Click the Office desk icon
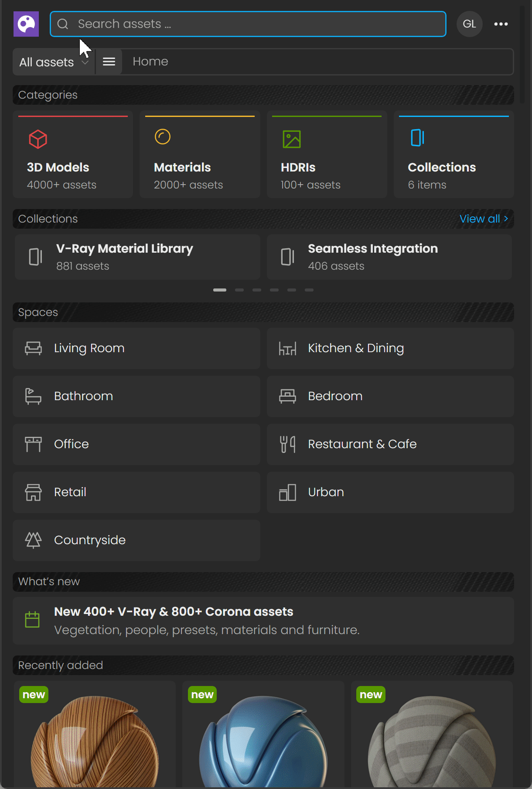This screenshot has height=789, width=532. coord(34,444)
